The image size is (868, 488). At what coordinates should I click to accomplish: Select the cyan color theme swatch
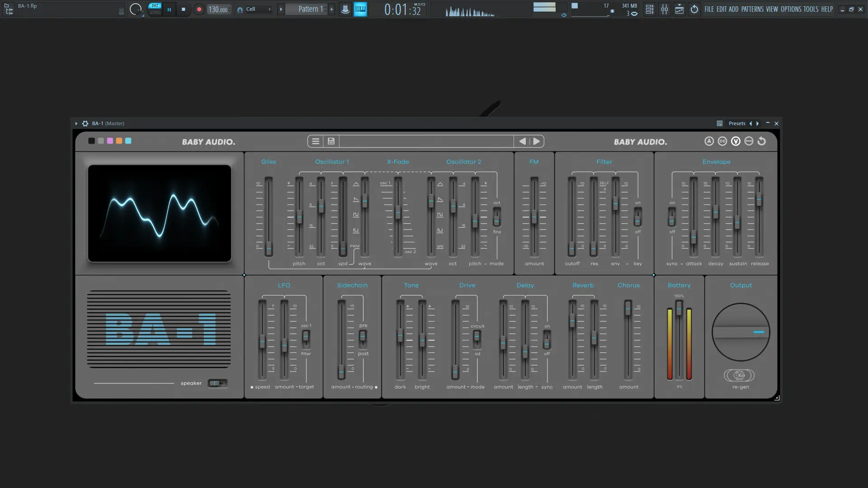[128, 141]
